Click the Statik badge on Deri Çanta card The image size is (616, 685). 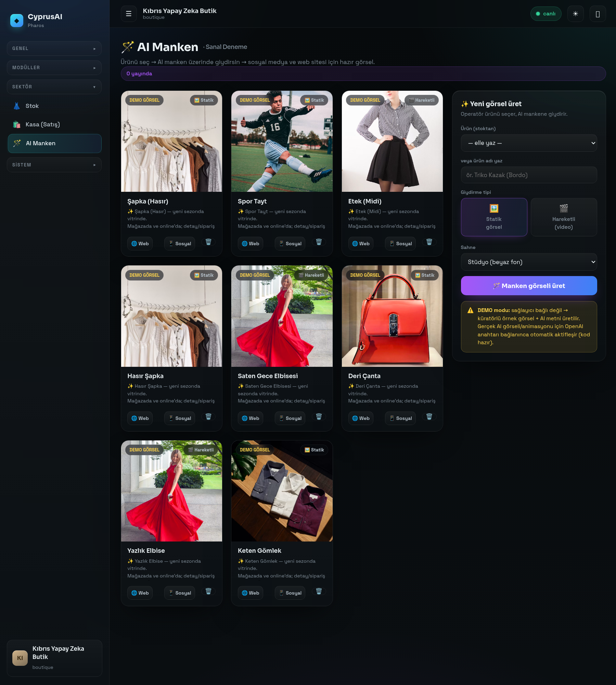pyautogui.click(x=425, y=275)
